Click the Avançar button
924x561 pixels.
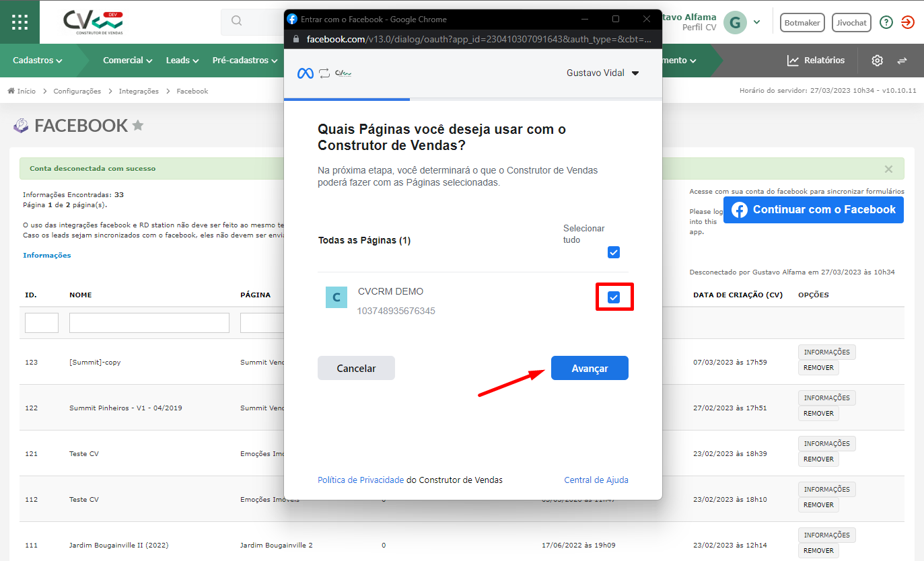(590, 368)
